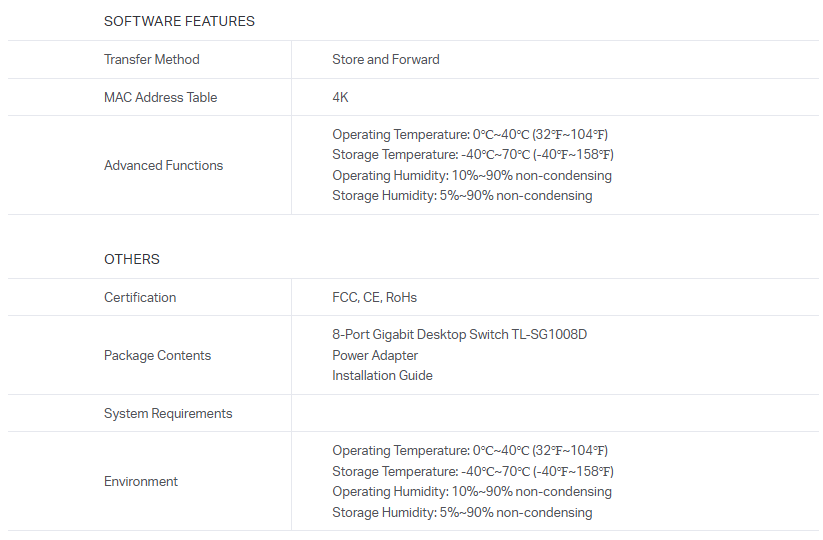
Task: Click the 4K MAC address value
Action: pyautogui.click(x=340, y=97)
